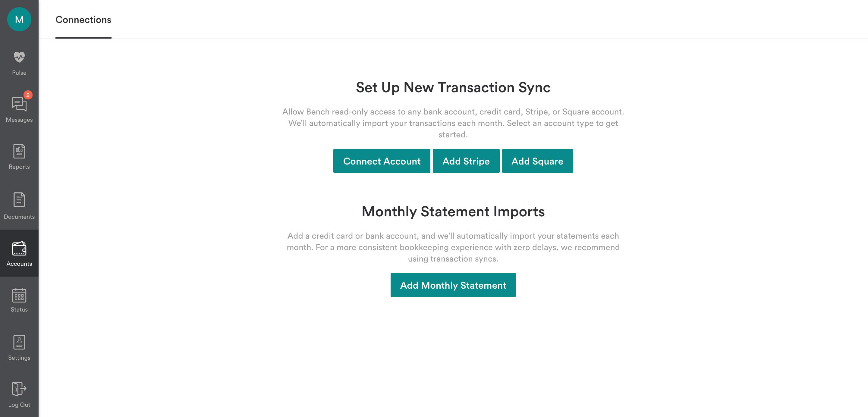Image resolution: width=868 pixels, height=417 pixels.
Task: Click the Pulse text label in sidebar
Action: [x=19, y=73]
